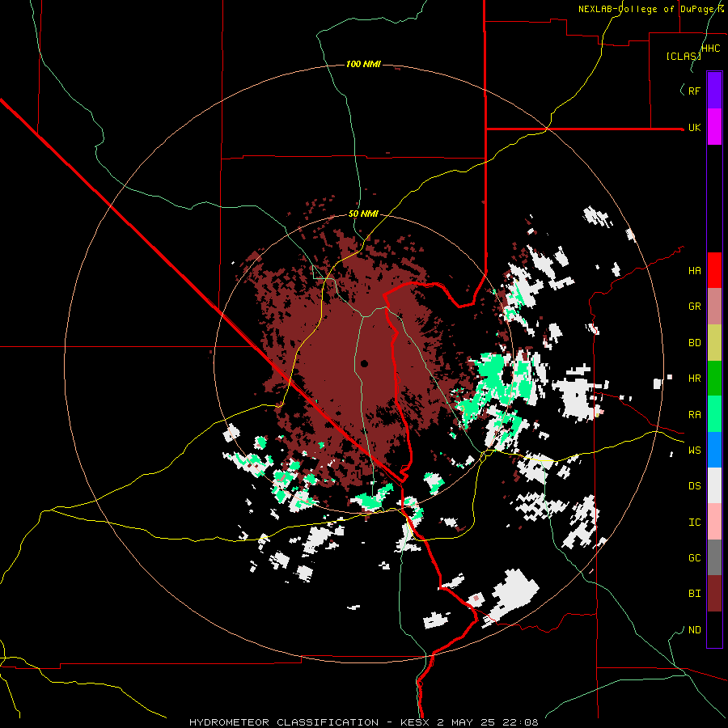The height and width of the screenshot is (728, 728).
Task: Click the 'WS' legend label text
Action: click(x=694, y=451)
